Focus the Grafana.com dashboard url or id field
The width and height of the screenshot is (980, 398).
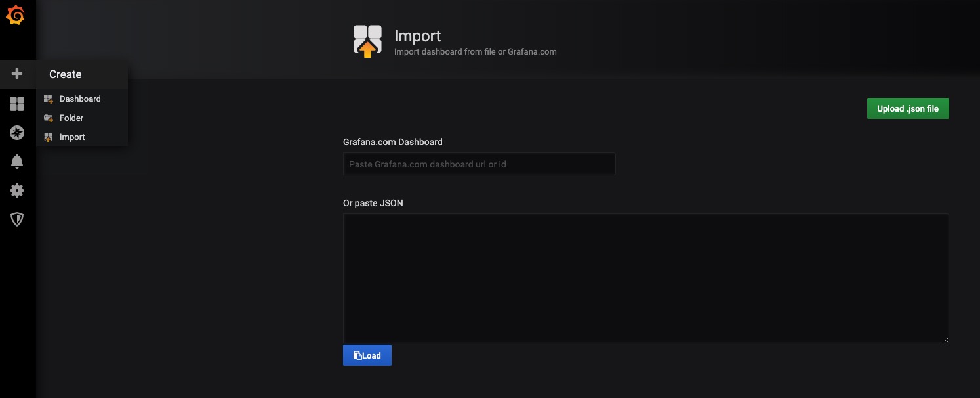(x=479, y=164)
